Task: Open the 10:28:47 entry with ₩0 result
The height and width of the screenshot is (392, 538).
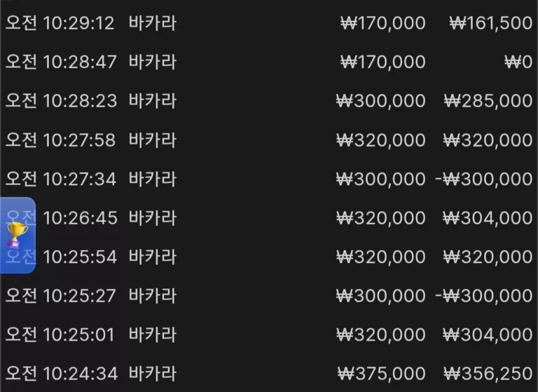Action: click(269, 62)
